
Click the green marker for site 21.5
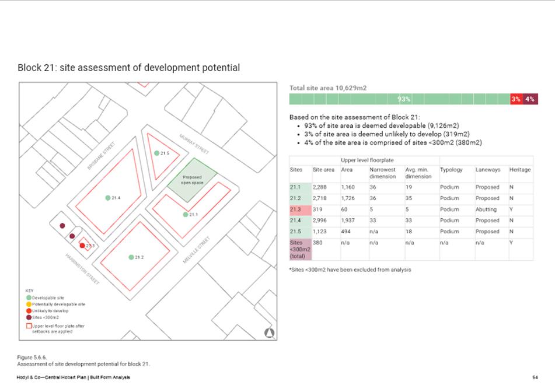point(157,153)
